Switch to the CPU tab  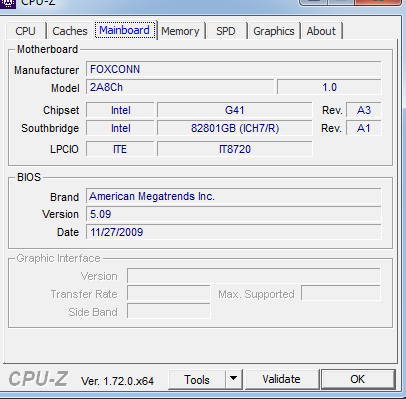coord(25,31)
